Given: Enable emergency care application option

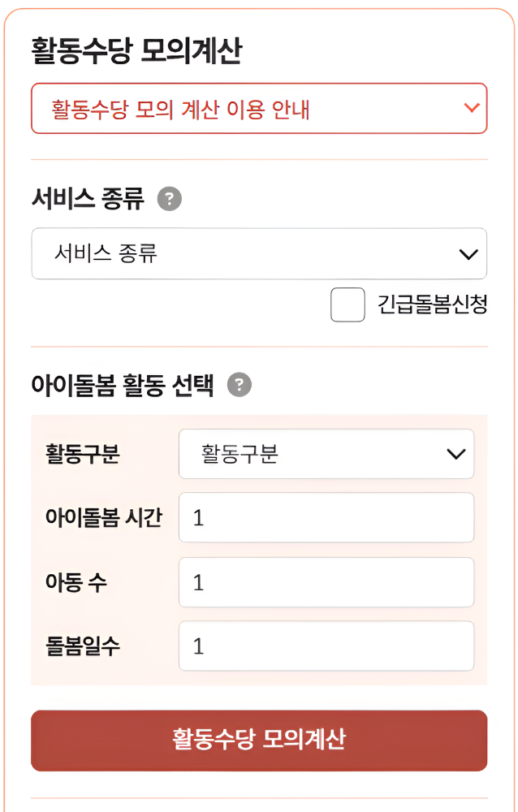Looking at the screenshot, I should click(x=347, y=304).
